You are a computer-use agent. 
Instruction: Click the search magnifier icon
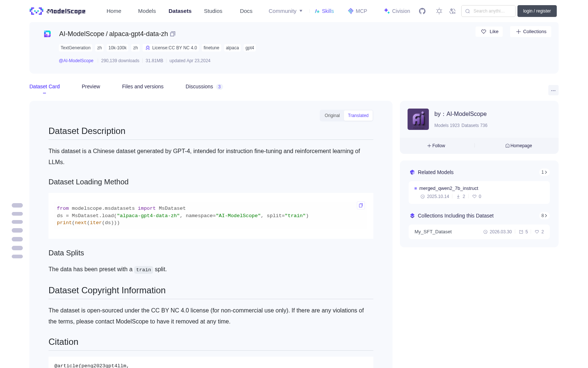467,11
